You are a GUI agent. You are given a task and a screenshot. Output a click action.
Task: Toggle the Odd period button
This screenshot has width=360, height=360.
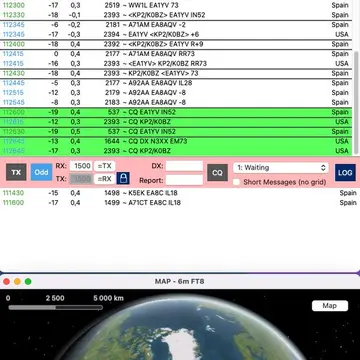[41, 172]
